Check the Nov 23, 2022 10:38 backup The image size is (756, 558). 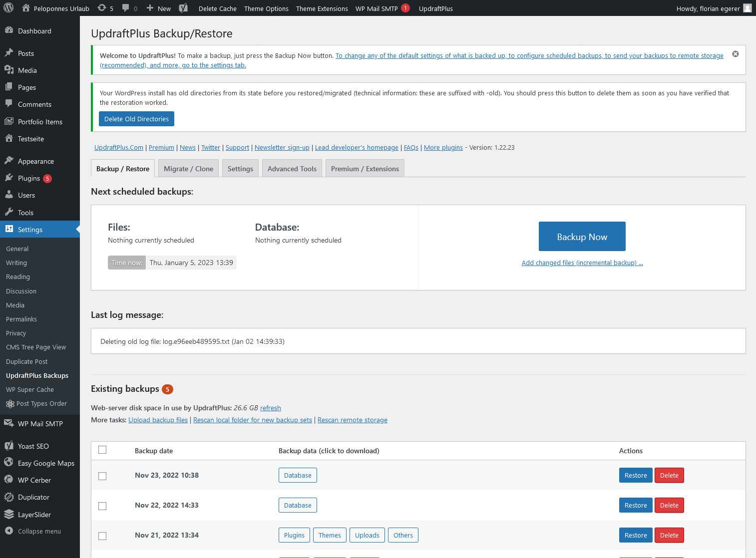tap(102, 476)
